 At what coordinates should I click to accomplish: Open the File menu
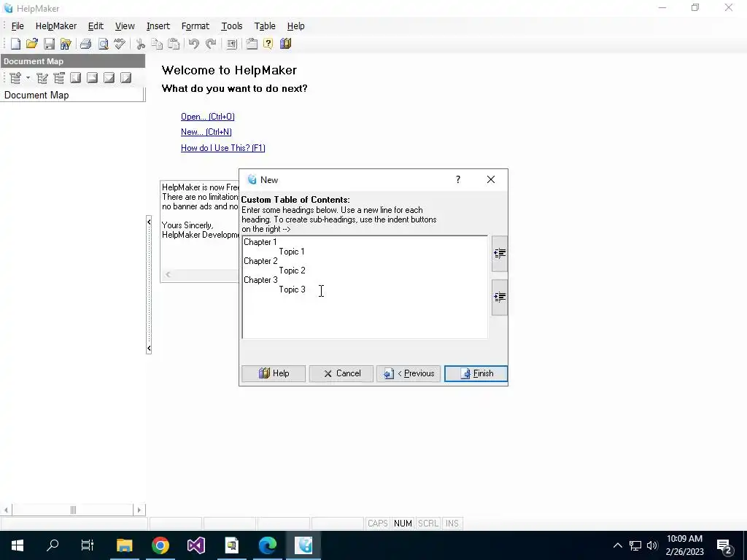[18, 26]
